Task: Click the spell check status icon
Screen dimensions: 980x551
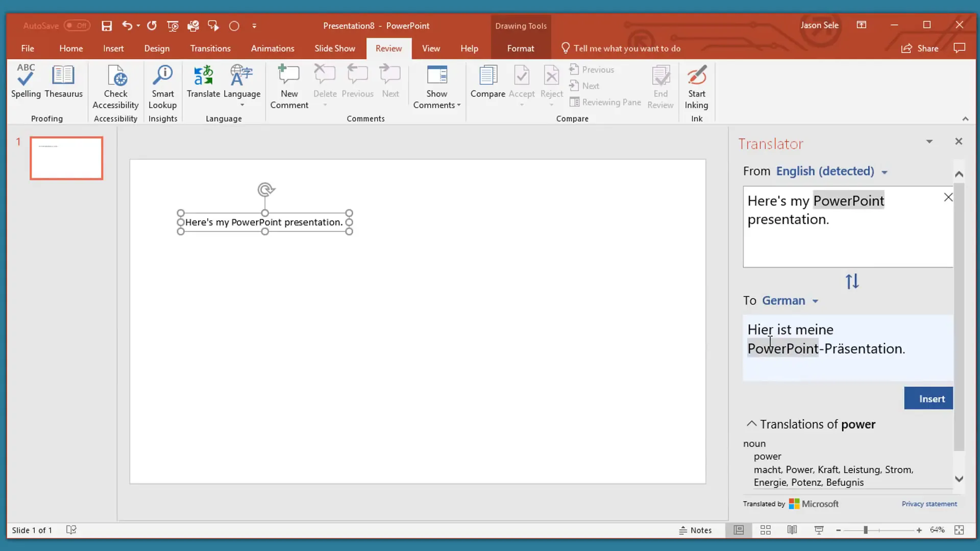Action: [71, 530]
